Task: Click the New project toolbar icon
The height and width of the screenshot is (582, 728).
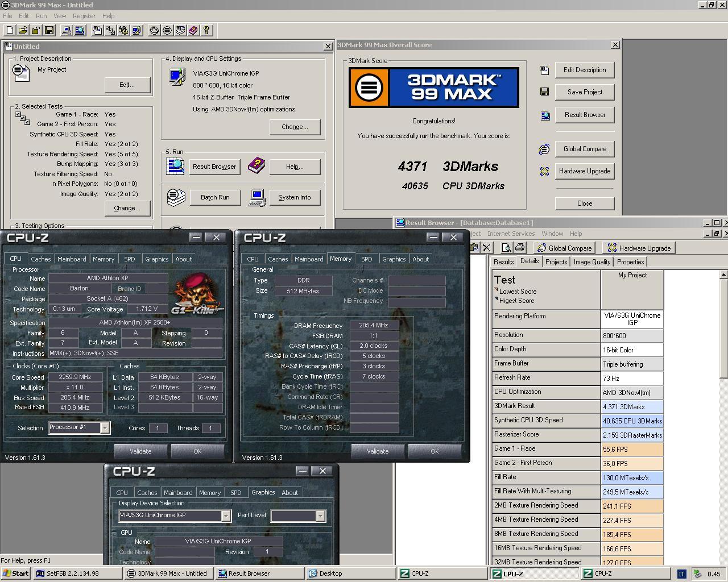Action: (10, 30)
